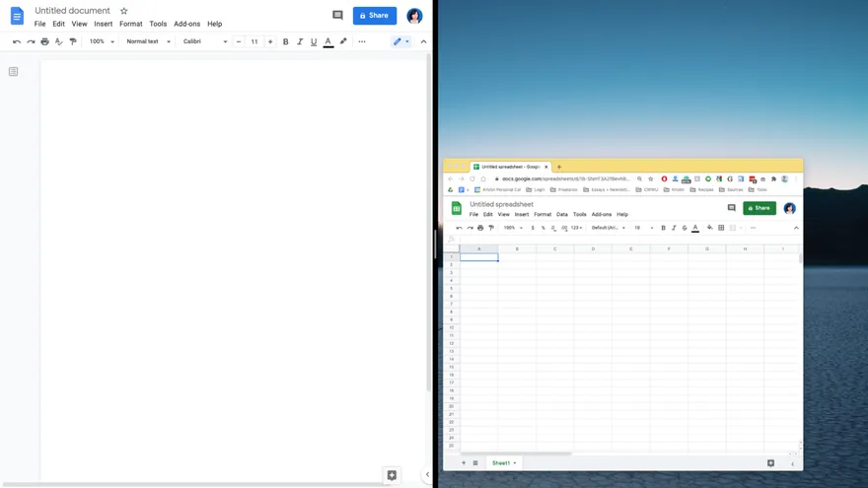Open comment history in Google Docs
This screenshot has height=488, width=868.
coord(337,16)
